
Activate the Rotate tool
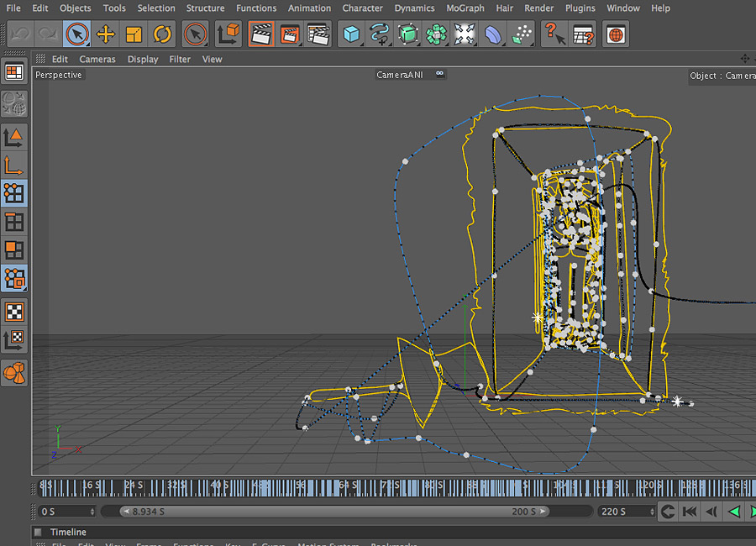pos(162,34)
